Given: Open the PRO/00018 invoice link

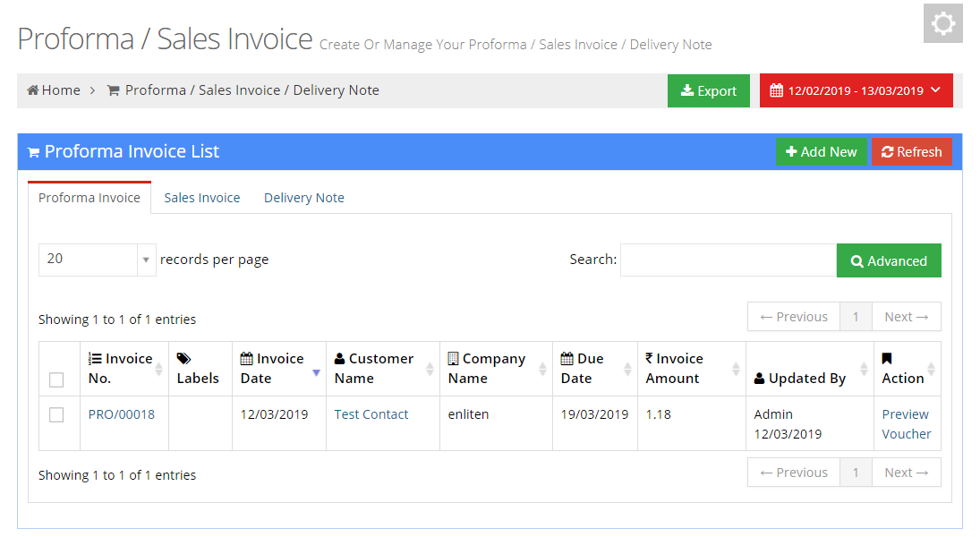Looking at the screenshot, I should [x=121, y=414].
